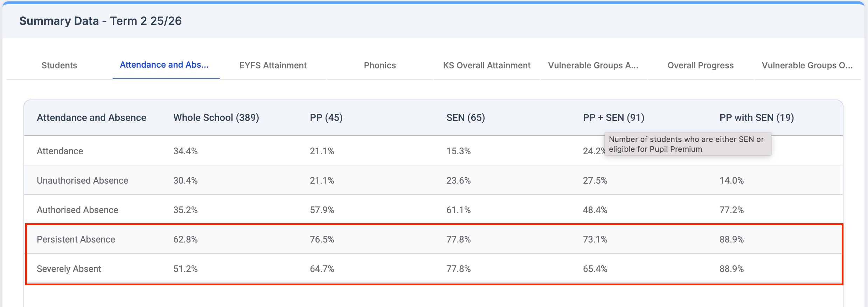Select the Persistent Absence row label
Viewport: 868px width, 307px height.
tap(76, 239)
